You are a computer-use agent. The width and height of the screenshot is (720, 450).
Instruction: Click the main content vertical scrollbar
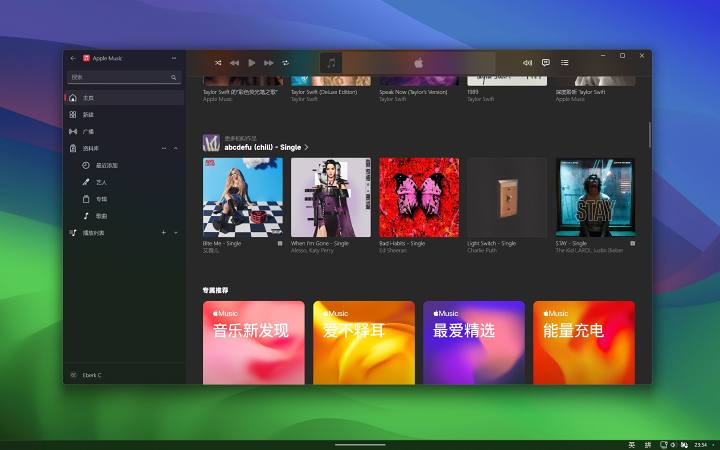click(649, 135)
